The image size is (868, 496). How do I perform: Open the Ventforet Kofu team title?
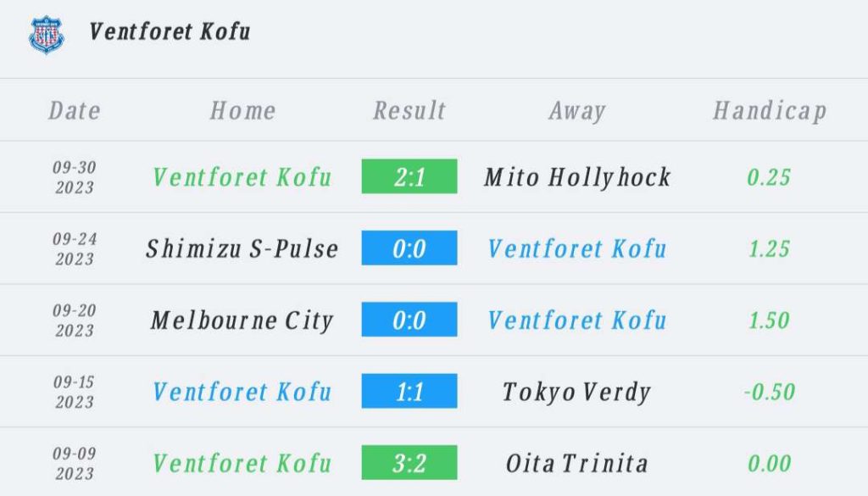coord(170,31)
